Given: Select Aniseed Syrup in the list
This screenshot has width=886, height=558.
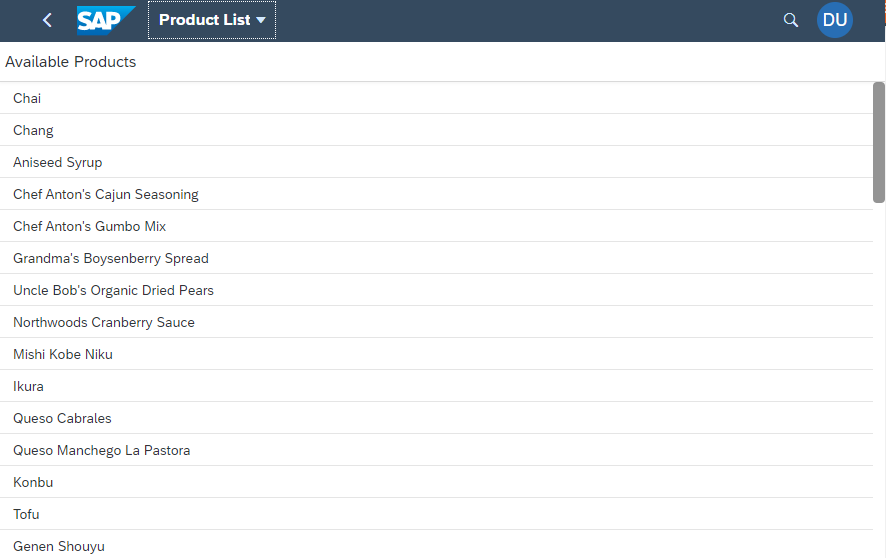Looking at the screenshot, I should pyautogui.click(x=58, y=162).
